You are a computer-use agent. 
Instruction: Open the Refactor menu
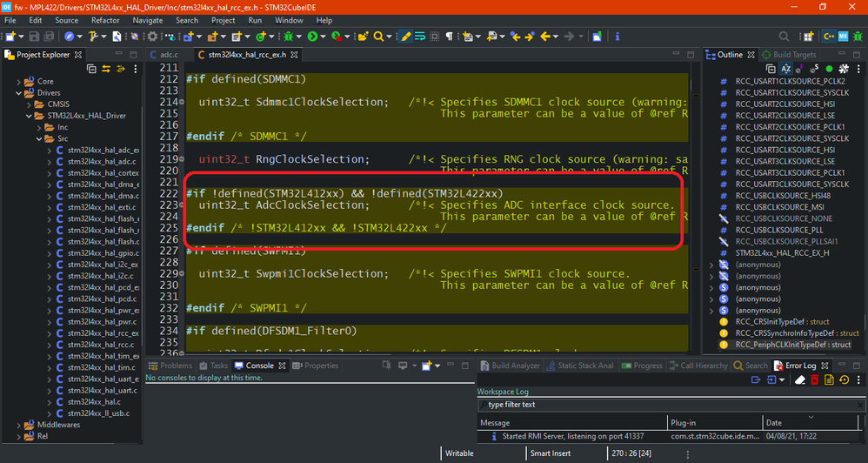tap(105, 21)
